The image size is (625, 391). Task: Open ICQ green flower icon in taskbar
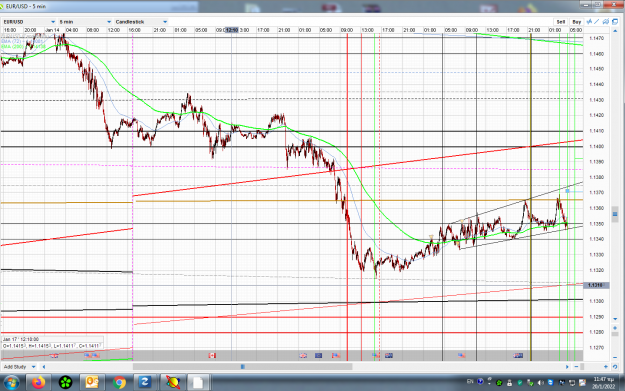click(x=65, y=383)
